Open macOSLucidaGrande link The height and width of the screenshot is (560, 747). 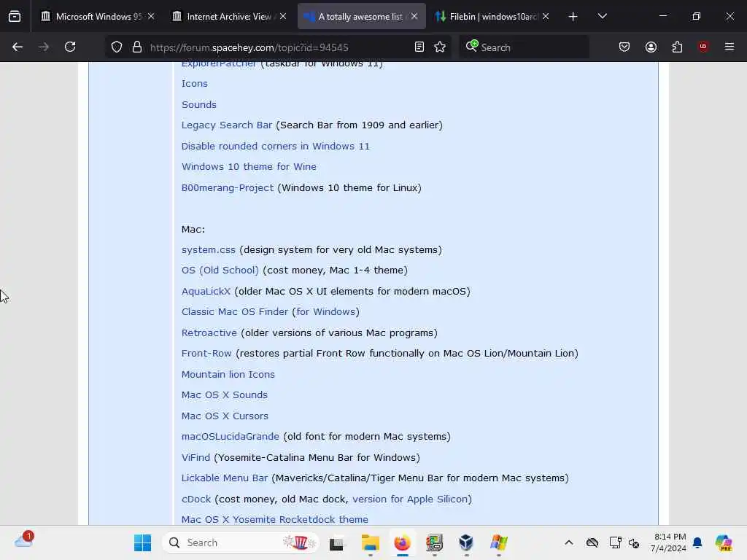pyautogui.click(x=230, y=436)
